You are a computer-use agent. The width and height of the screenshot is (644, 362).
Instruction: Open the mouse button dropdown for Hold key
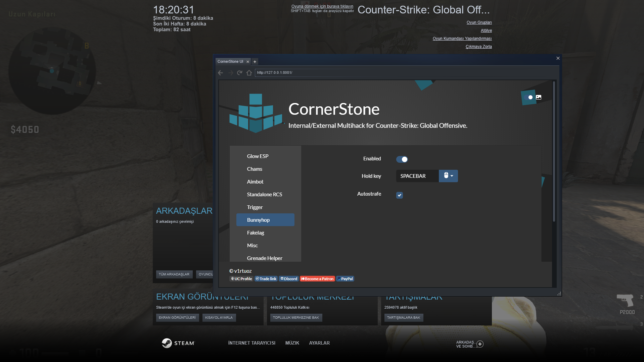pyautogui.click(x=448, y=176)
